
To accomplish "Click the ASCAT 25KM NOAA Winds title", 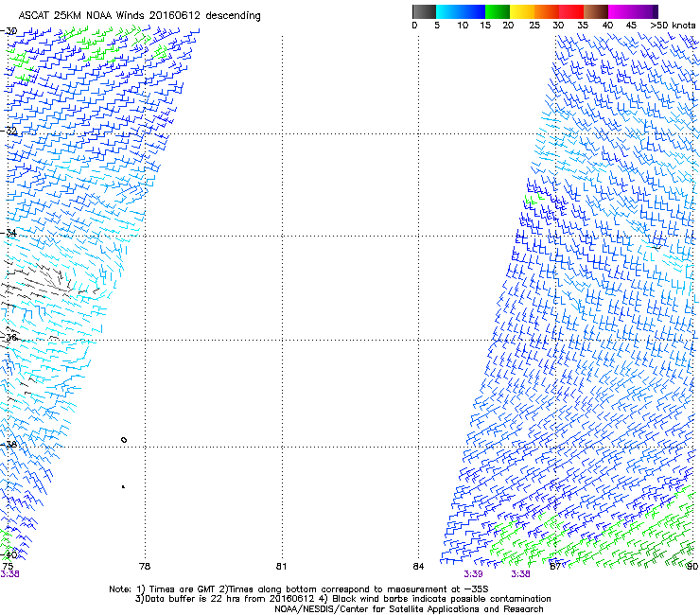I will pyautogui.click(x=139, y=16).
